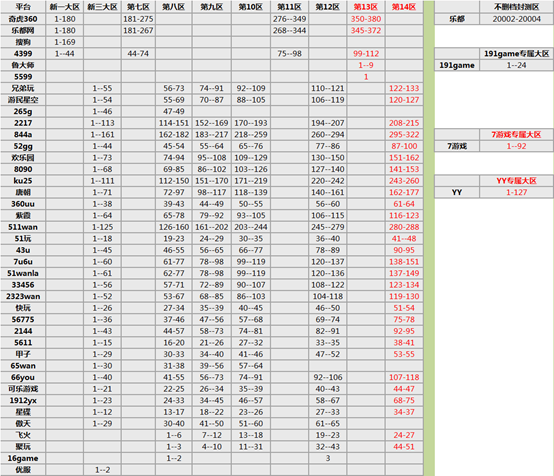Click the 7游戏专属大区 header cell
The height and width of the screenshot is (476, 554).
[x=517, y=134]
